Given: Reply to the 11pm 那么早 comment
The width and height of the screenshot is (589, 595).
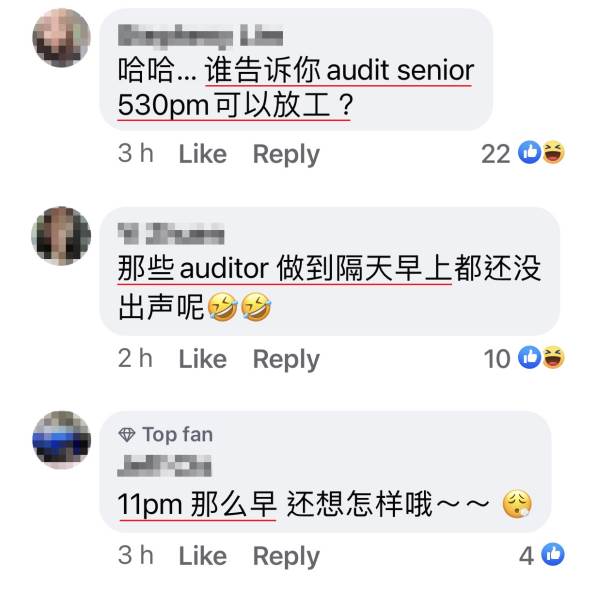Looking at the screenshot, I should tap(286, 557).
